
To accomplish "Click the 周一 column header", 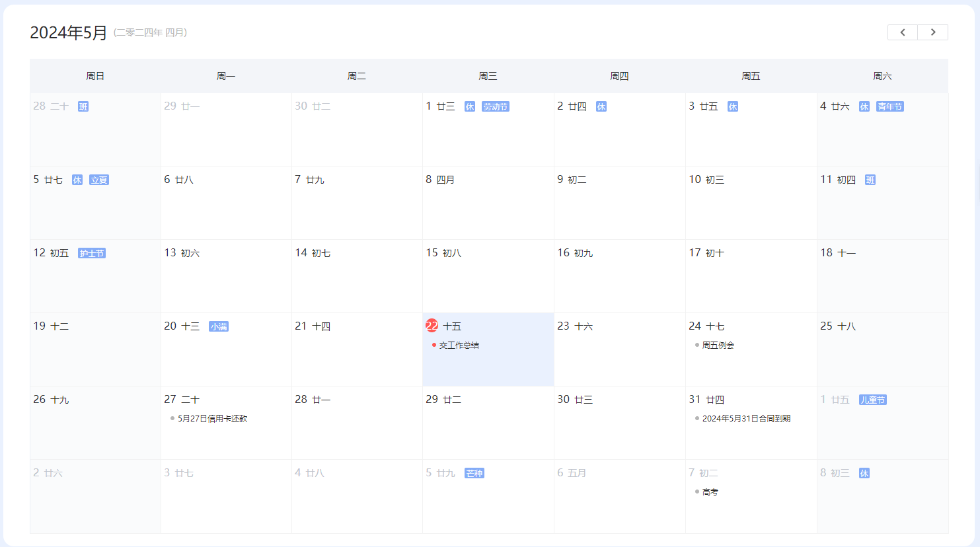I will [226, 76].
